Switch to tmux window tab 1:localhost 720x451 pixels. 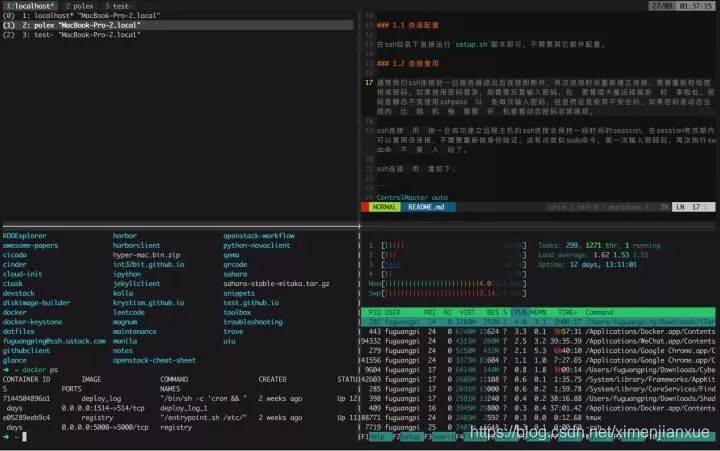pyautogui.click(x=30, y=6)
